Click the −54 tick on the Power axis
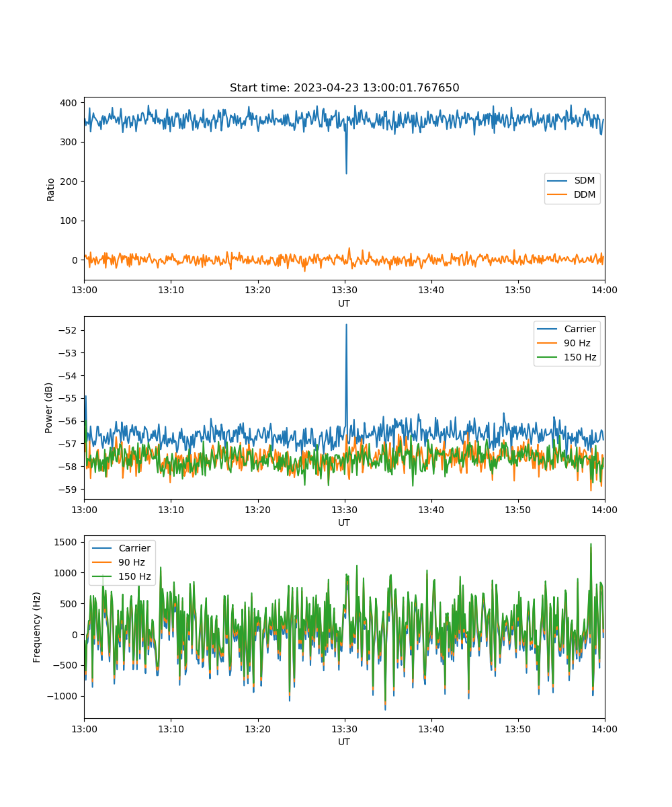This screenshot has height=807, width=672. pyautogui.click(x=70, y=375)
